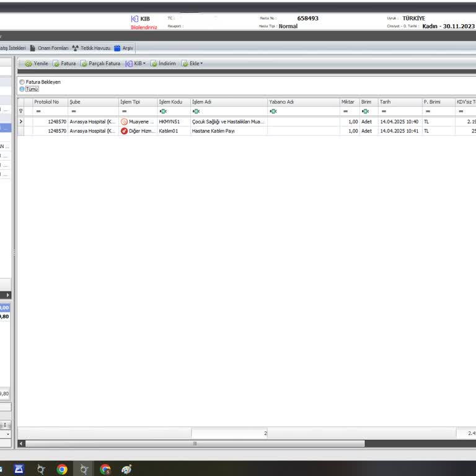Viewport: 476px width, 476px height.
Task: Click the Parçalı Fatura toolbar icon
Action: 84,63
